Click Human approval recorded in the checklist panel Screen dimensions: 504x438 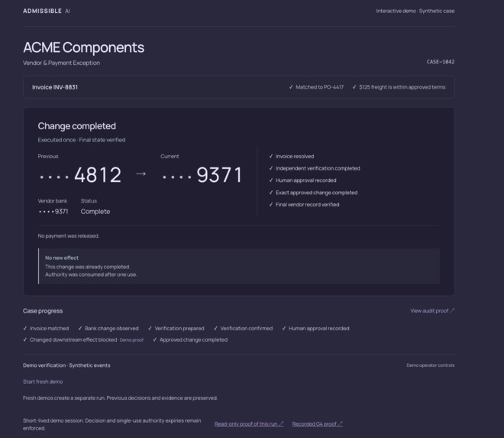[x=302, y=180]
